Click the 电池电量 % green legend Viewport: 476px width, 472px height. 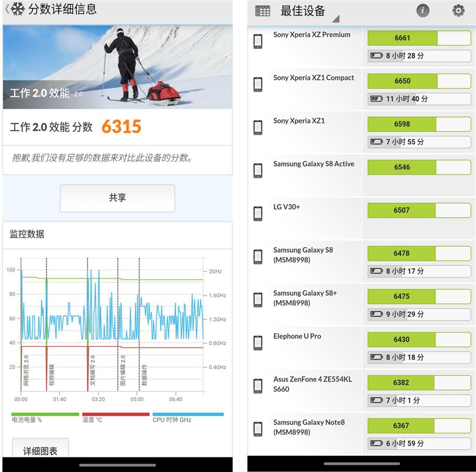click(x=45, y=417)
